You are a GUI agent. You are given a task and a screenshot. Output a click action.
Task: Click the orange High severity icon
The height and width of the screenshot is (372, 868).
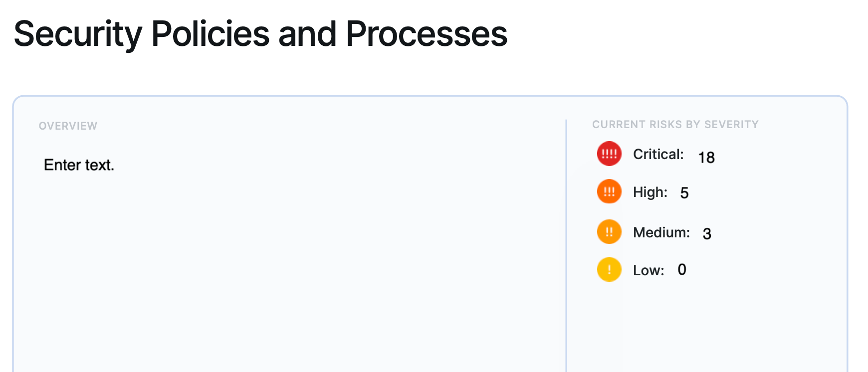[609, 191]
